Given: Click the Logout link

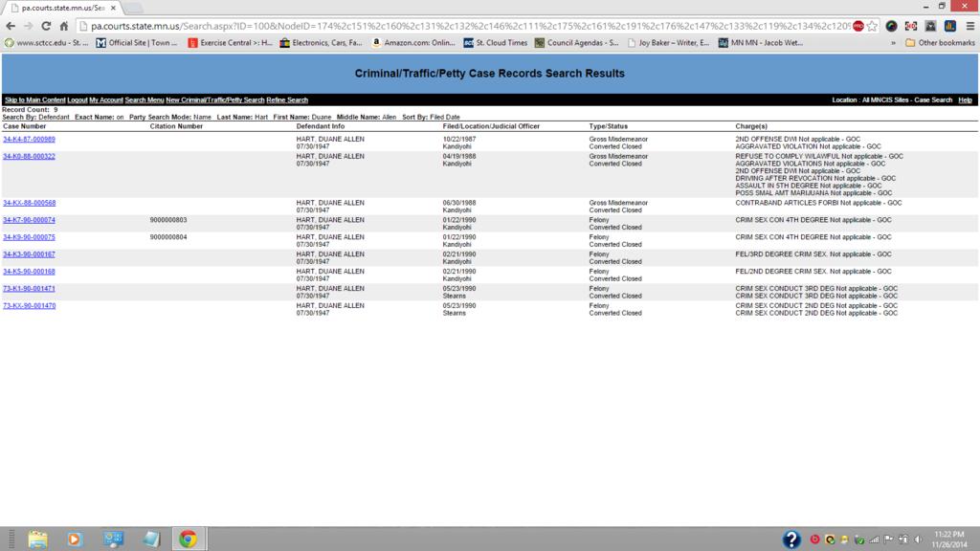Looking at the screenshot, I should pyautogui.click(x=78, y=100).
